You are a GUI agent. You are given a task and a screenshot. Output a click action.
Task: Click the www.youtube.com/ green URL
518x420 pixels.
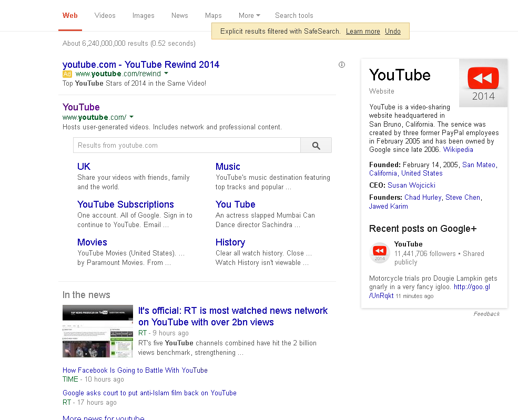pos(94,117)
